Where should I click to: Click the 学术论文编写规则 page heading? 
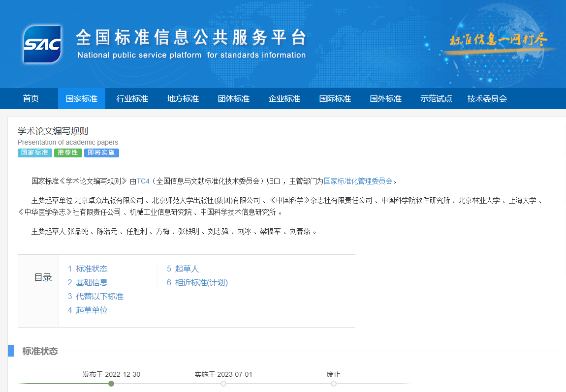[53, 131]
